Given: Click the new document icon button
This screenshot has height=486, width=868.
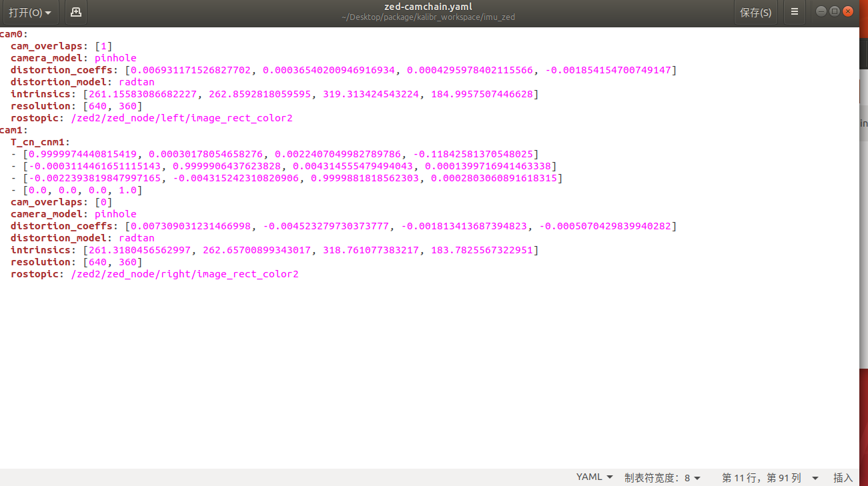Looking at the screenshot, I should 76,12.
